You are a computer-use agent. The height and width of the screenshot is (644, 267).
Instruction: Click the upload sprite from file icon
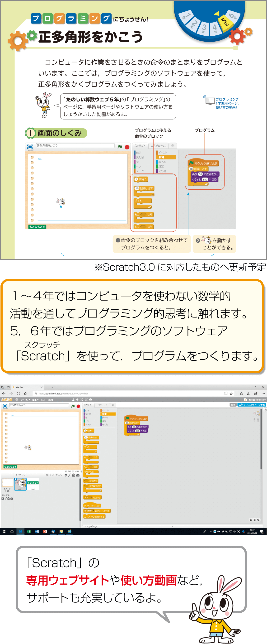pyautogui.click(x=73, y=475)
